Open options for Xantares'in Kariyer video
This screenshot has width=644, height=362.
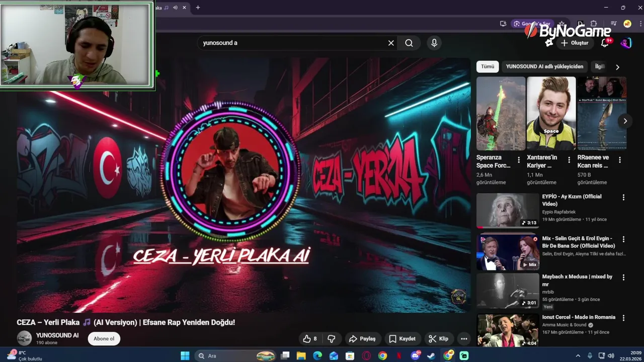tap(569, 160)
